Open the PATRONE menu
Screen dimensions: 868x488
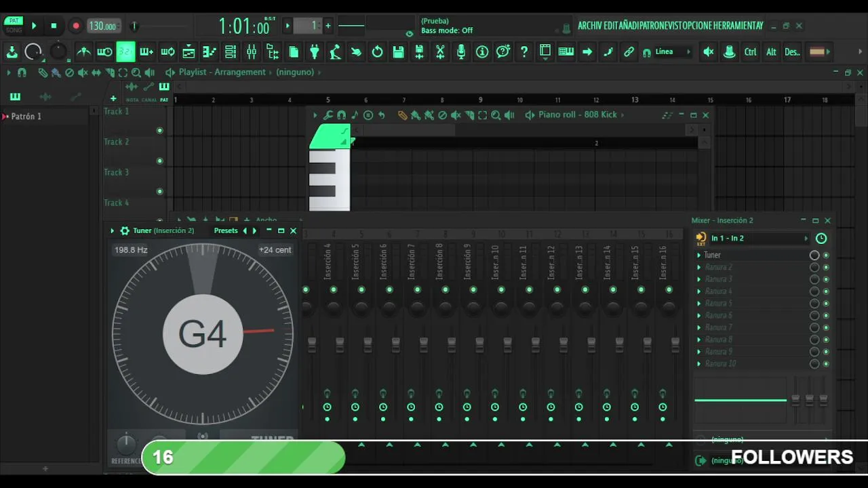[x=655, y=26]
